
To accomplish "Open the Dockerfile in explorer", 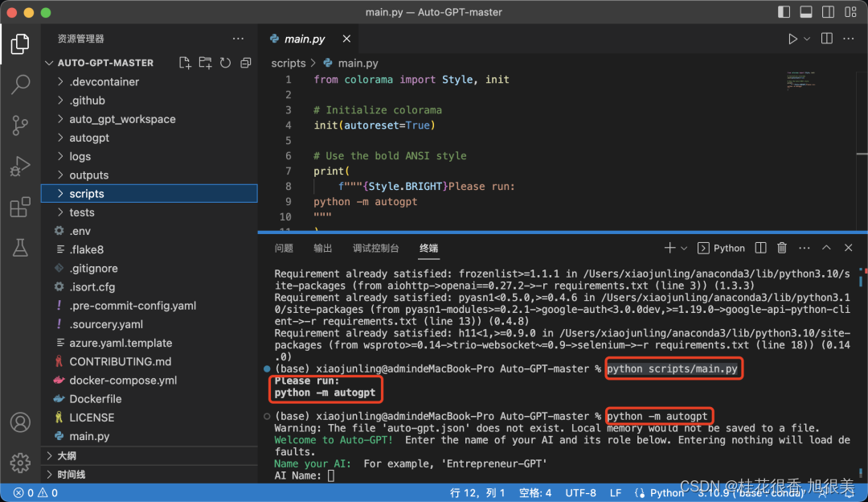I will click(149, 399).
